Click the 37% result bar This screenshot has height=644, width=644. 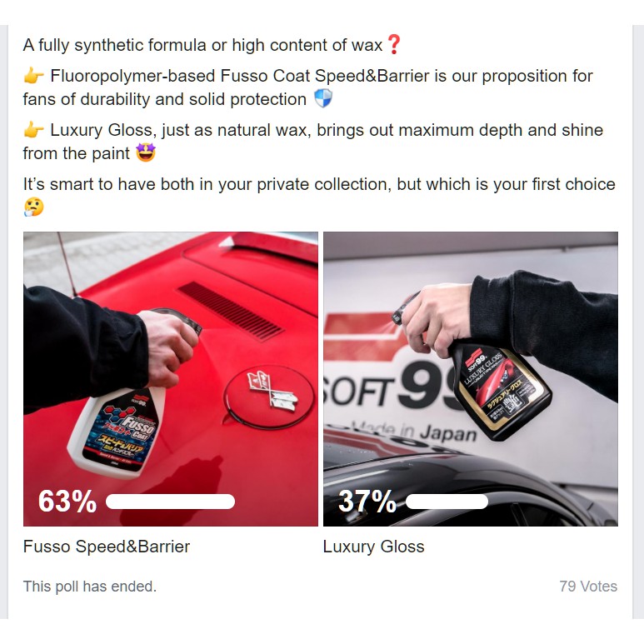(x=447, y=502)
